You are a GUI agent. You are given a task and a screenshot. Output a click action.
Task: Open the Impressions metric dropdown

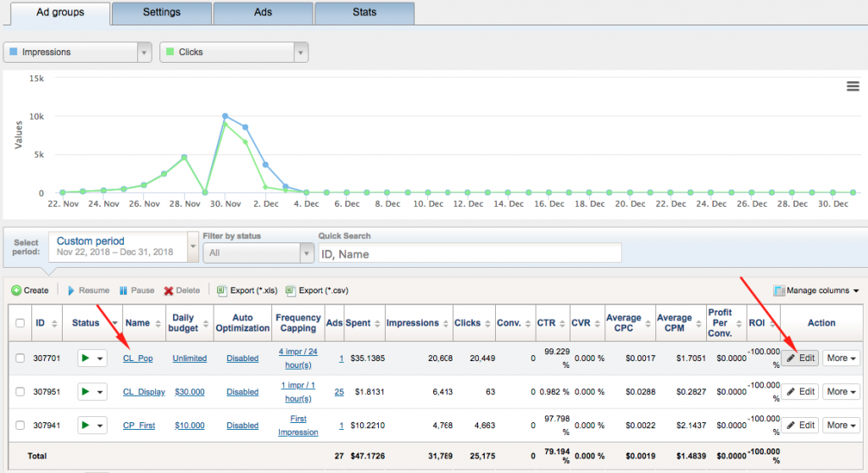[144, 53]
